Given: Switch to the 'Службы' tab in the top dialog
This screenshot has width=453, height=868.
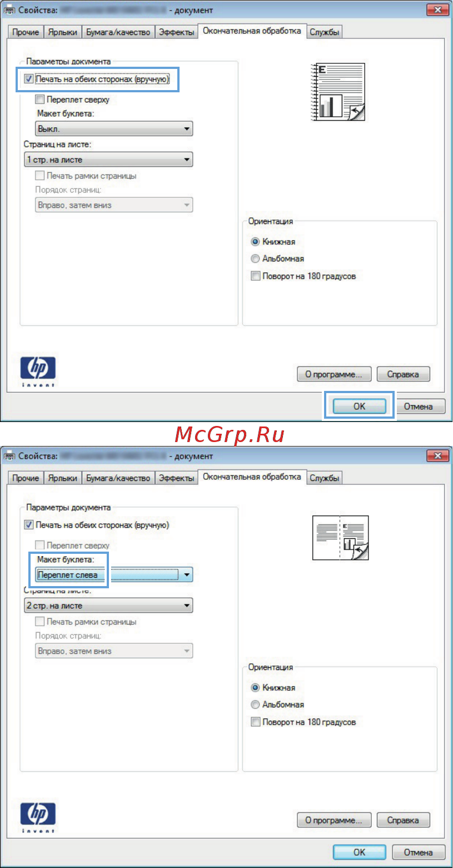Looking at the screenshot, I should [x=324, y=32].
